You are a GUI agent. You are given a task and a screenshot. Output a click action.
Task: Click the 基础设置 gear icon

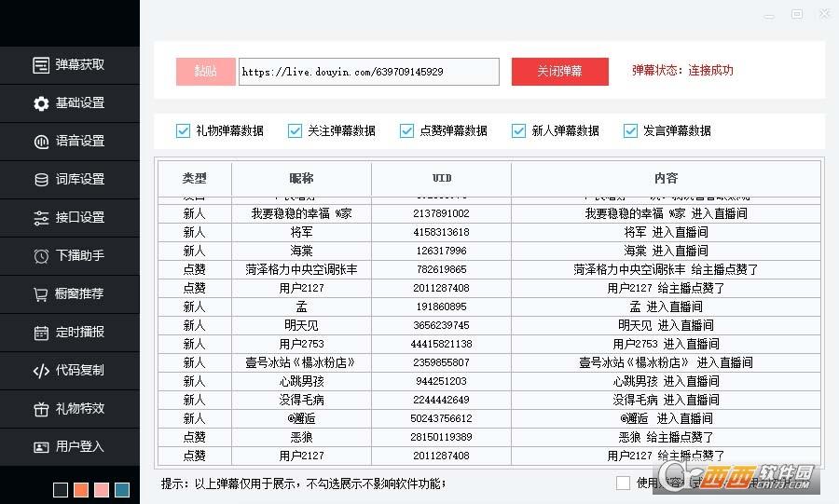(x=41, y=103)
